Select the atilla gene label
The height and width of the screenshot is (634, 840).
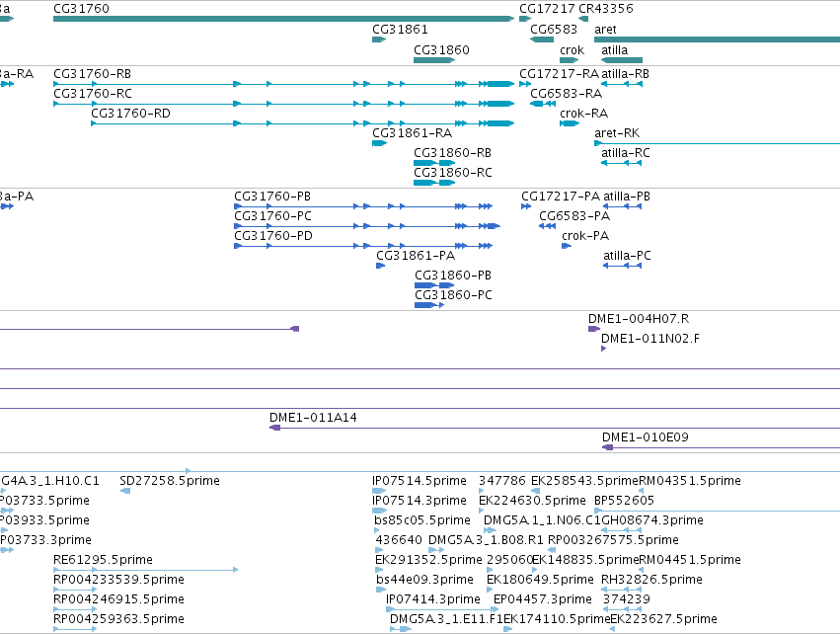click(x=615, y=49)
